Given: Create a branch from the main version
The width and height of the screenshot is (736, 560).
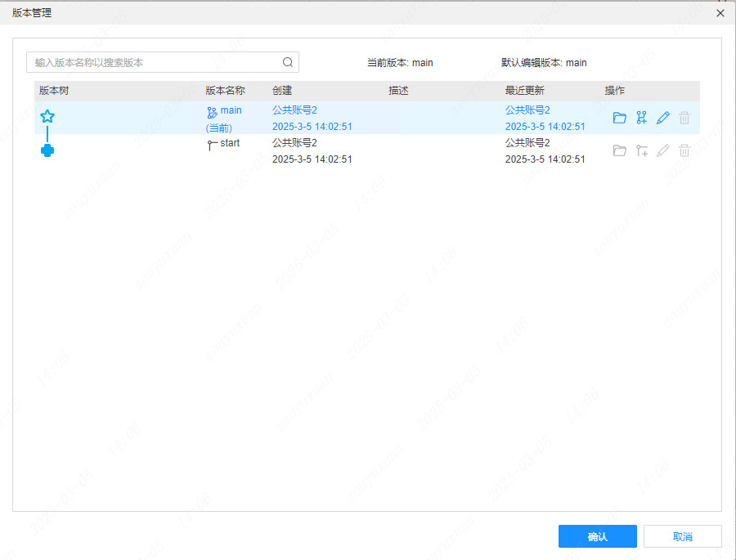Looking at the screenshot, I should point(641,117).
